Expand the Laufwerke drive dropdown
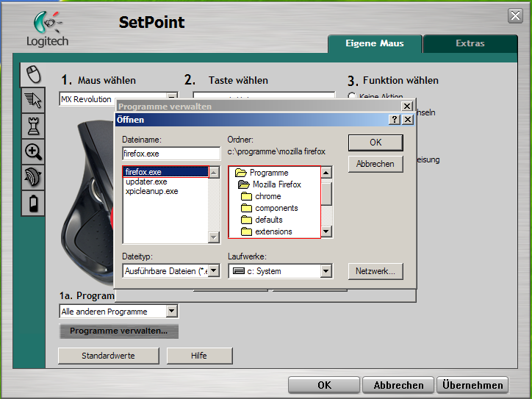This screenshot has height=399, width=532. pos(326,270)
